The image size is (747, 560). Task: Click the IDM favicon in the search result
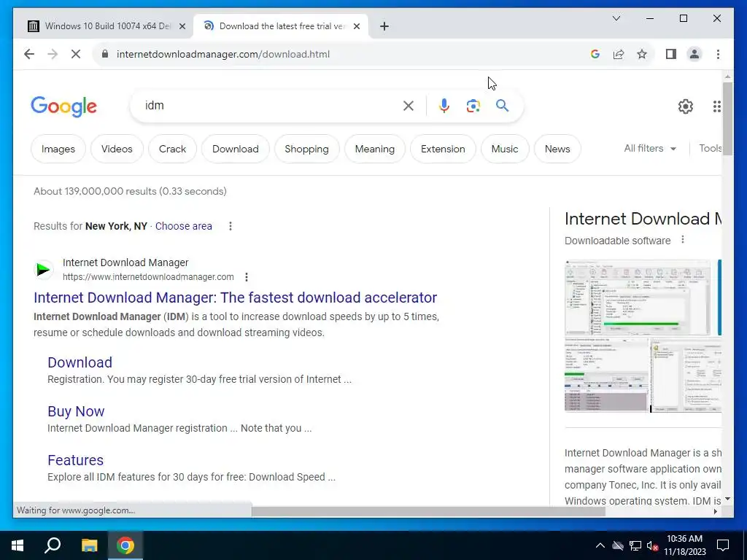43,270
